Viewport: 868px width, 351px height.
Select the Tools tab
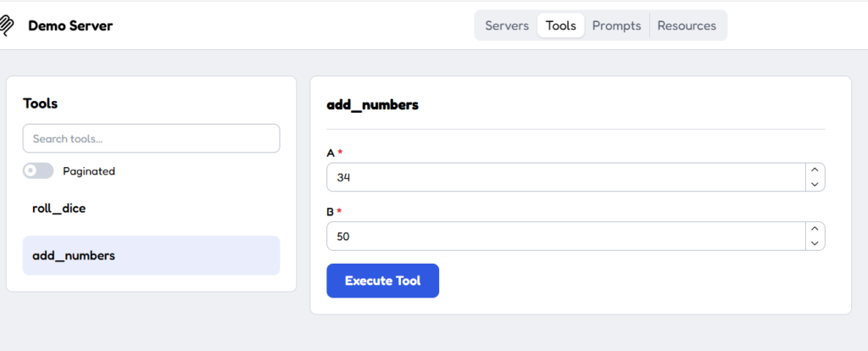pos(561,25)
